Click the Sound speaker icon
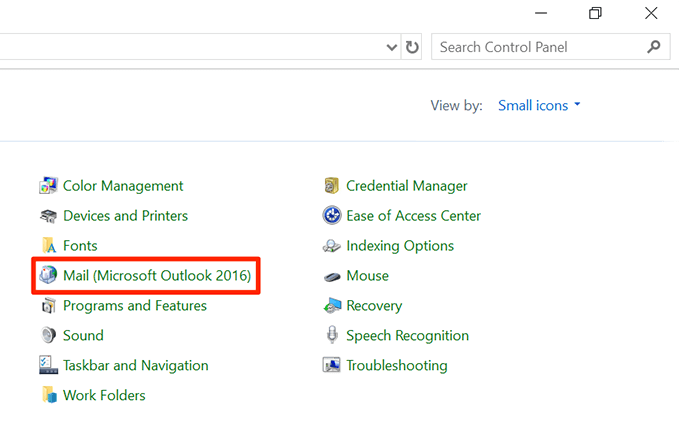The width and height of the screenshot is (680, 427). tap(48, 336)
